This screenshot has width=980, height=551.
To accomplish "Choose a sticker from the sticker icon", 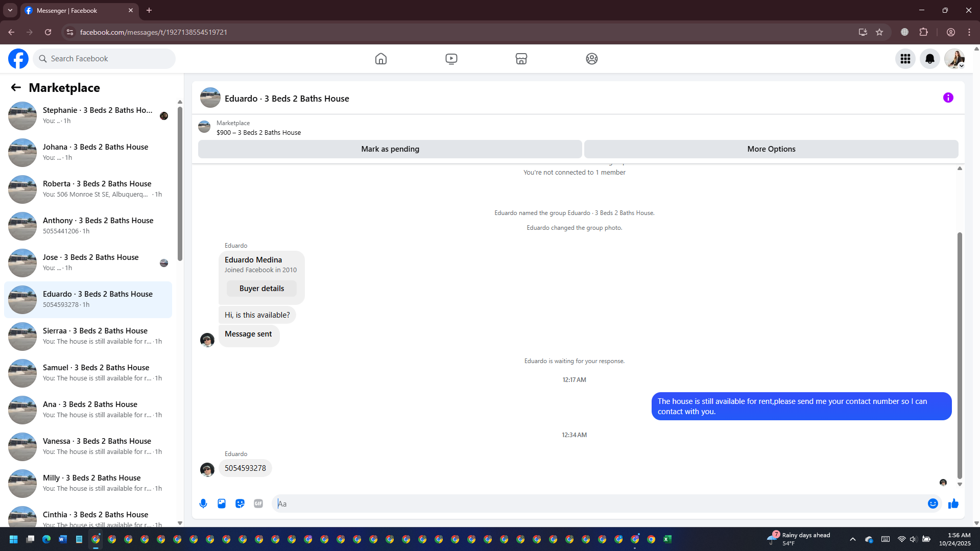I will [x=240, y=504].
